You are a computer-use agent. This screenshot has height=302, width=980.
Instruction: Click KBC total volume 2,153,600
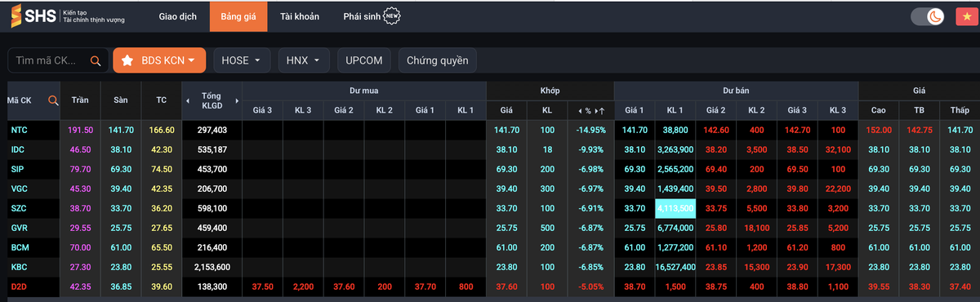point(212,267)
